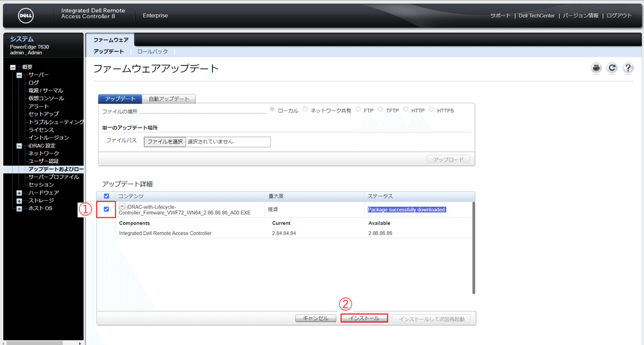Screen dimensions: 644x345
Task: Uncheck the iDRAC firmware package checkbox
Action: 106,209
